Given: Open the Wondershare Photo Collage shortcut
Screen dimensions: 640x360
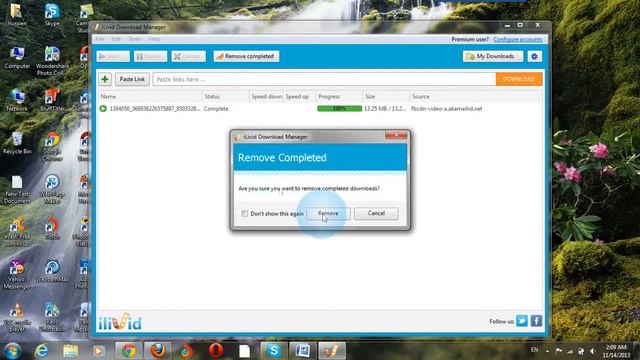Looking at the screenshot, I should click(52, 61).
